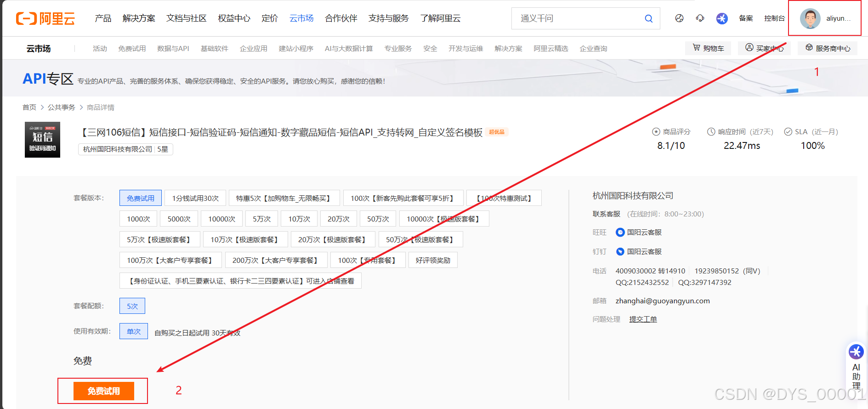Image resolution: width=868 pixels, height=409 pixels.
Task: Select the 5次 quota option
Action: point(132,306)
